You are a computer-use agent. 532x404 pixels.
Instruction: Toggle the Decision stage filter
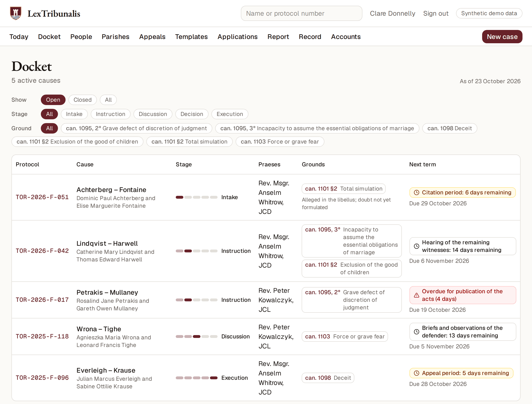tap(192, 114)
